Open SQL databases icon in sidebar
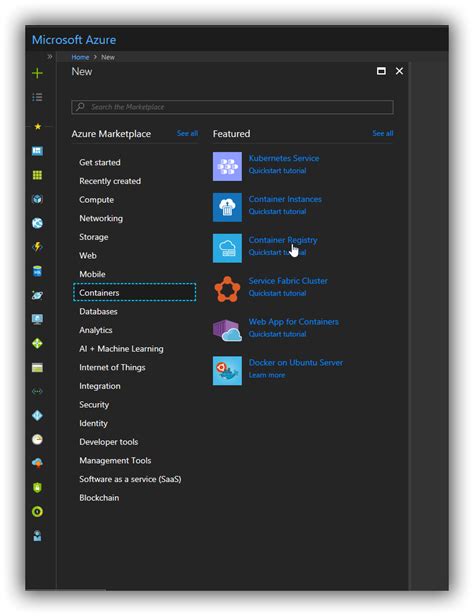Screen dimensions: 474x616 coord(37,271)
